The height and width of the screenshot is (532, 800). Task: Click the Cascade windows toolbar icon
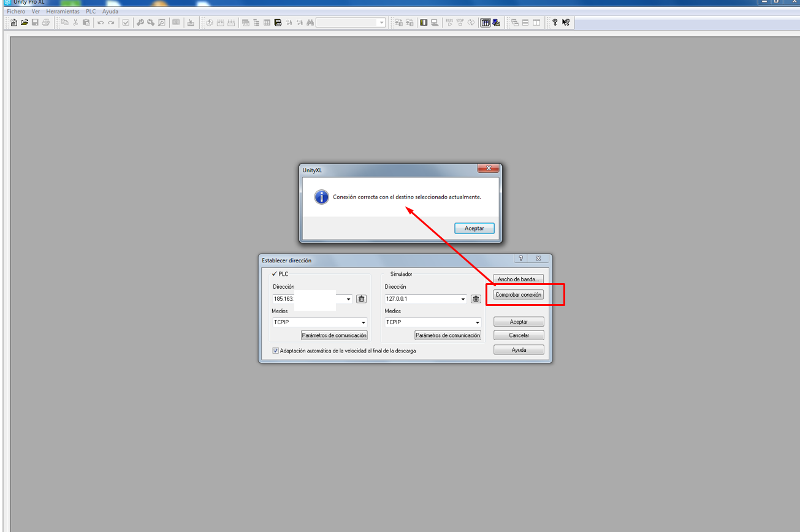(515, 23)
